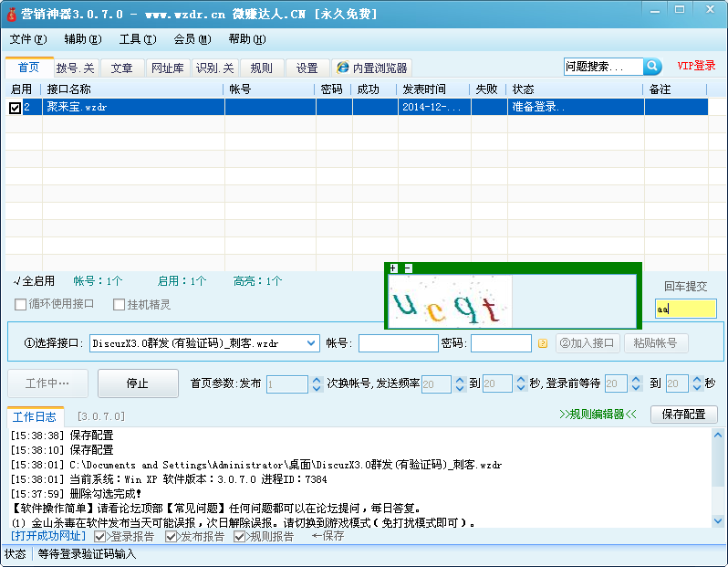Click the blue search magnifier icon
The image size is (728, 567).
pyautogui.click(x=652, y=67)
